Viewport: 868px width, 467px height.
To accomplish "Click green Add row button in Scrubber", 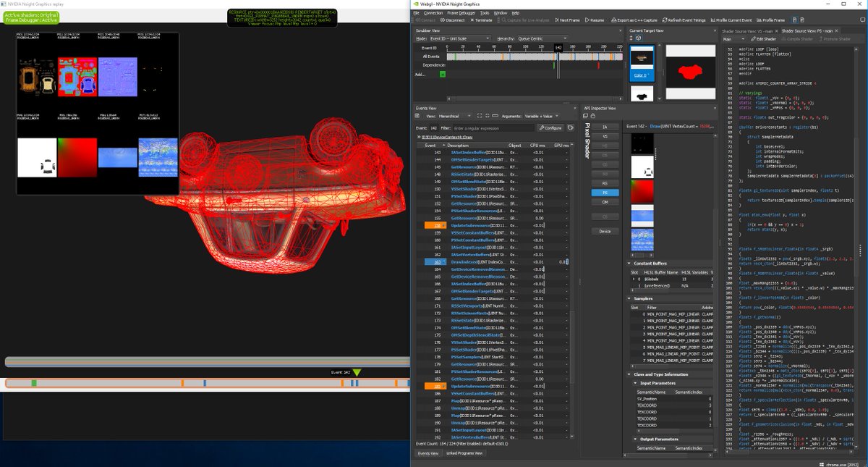I will pyautogui.click(x=443, y=74).
